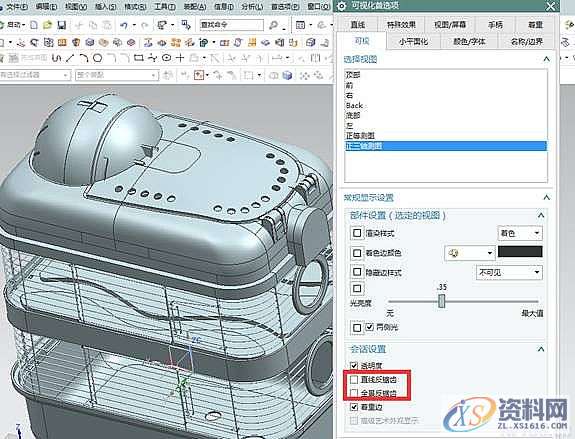Enable the 全景反锯齿 checkbox
Screen dimensions: 575x439
(x=354, y=393)
